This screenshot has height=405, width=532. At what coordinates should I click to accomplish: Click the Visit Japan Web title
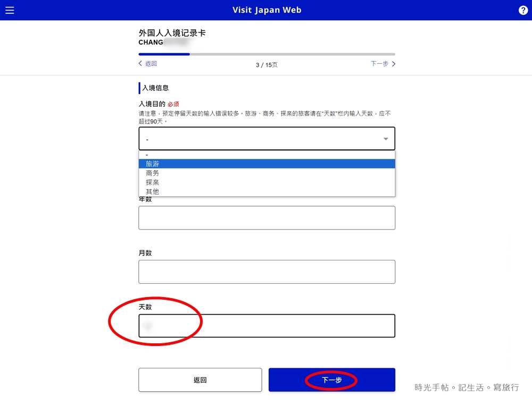tap(267, 10)
